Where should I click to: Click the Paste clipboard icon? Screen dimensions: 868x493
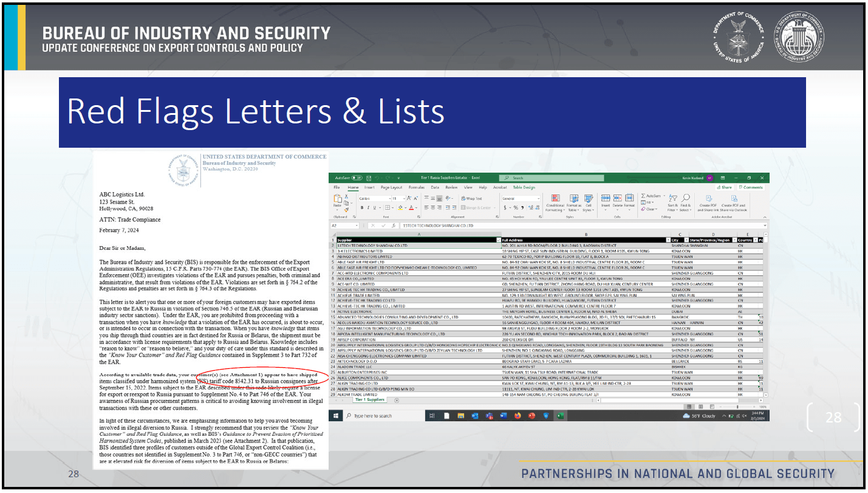337,199
